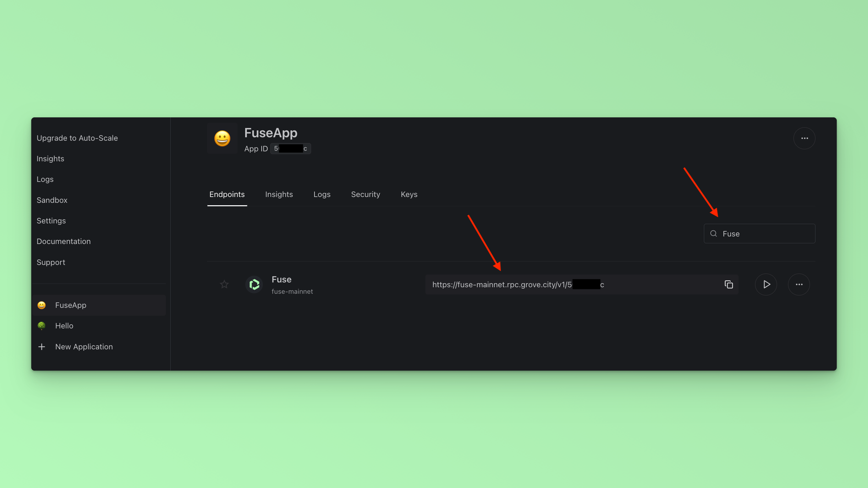868x488 pixels.
Task: Click the endpoint URL text field
Action: 582,284
